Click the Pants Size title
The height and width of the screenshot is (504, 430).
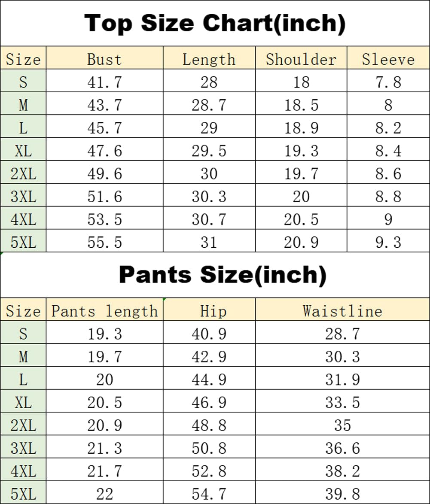(223, 275)
